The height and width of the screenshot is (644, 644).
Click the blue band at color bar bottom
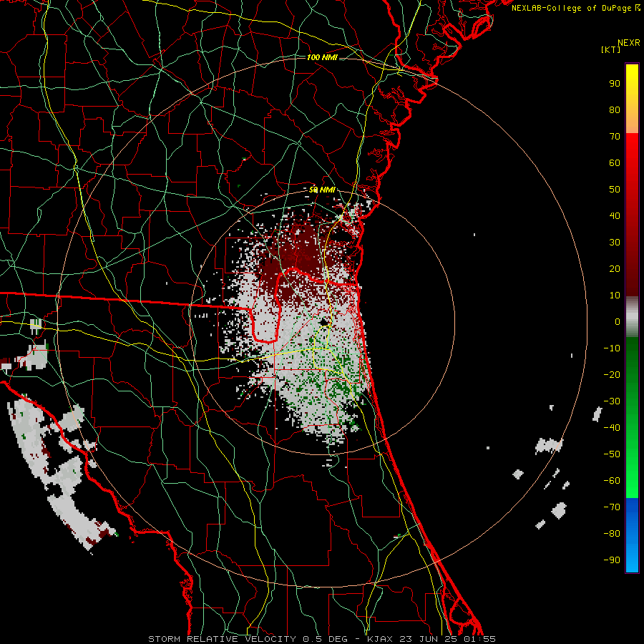click(x=632, y=535)
